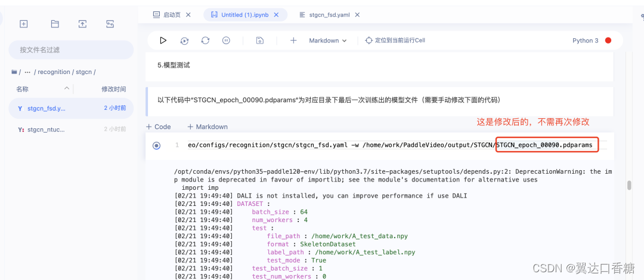The height and width of the screenshot is (280, 644).
Task: Click the 'num_workers : 4' output line
Action: (280, 220)
